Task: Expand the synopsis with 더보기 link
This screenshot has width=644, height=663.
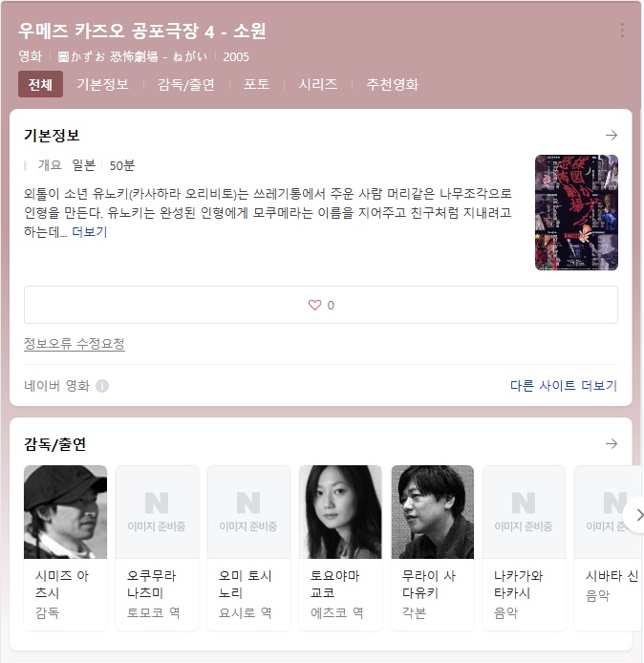Action: point(90,232)
